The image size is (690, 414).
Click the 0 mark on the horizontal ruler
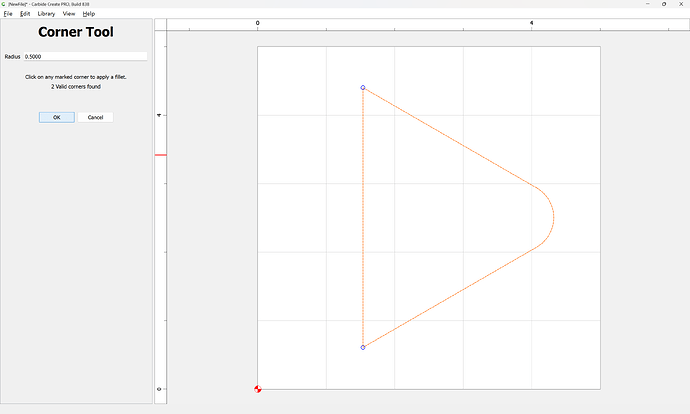pyautogui.click(x=258, y=22)
